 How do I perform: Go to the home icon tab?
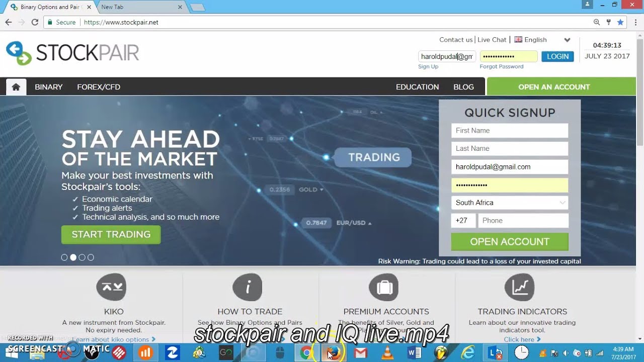pyautogui.click(x=16, y=87)
